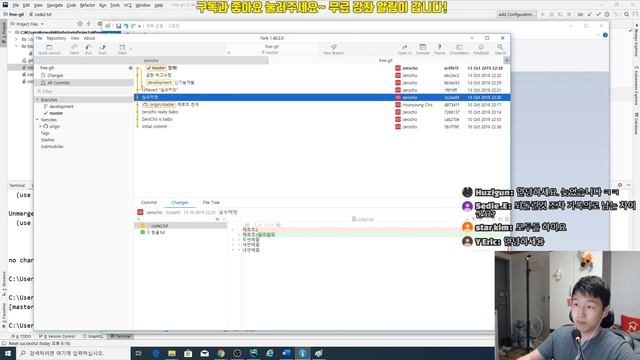This screenshot has width=640, height=360.
Task: Open Mail app from taskbar
Action: point(204,353)
